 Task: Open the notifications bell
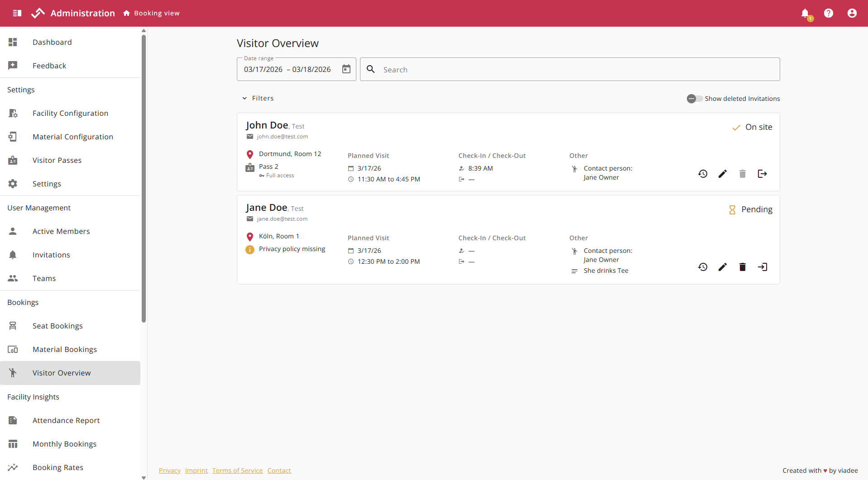click(x=806, y=13)
